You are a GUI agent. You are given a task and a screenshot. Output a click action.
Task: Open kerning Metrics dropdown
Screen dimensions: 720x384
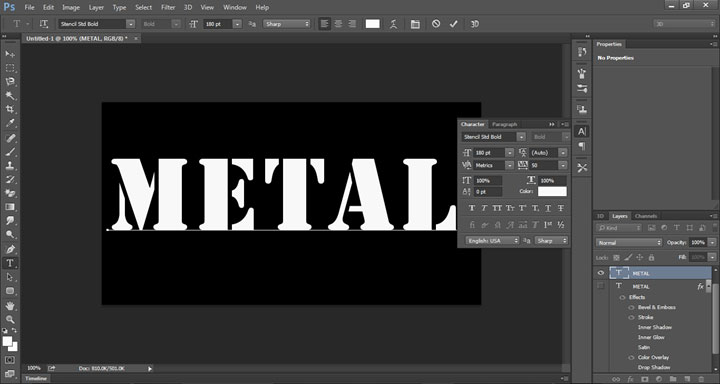tap(509, 165)
